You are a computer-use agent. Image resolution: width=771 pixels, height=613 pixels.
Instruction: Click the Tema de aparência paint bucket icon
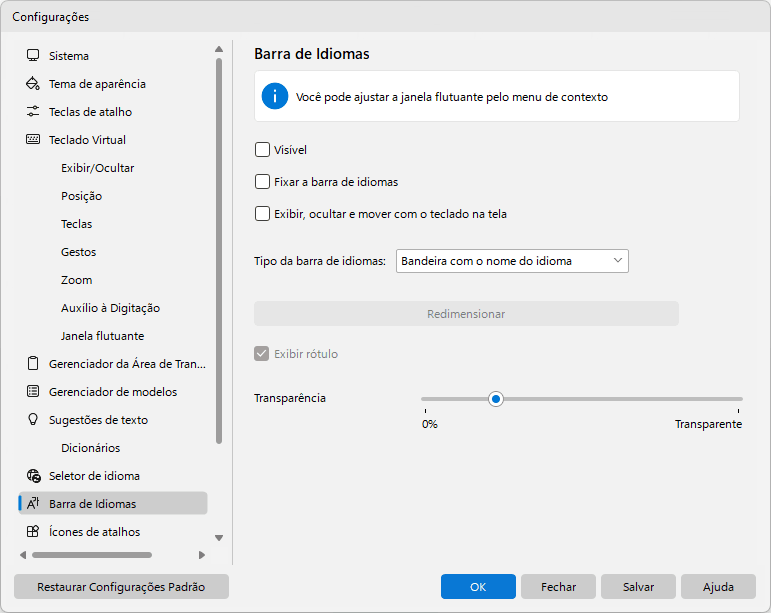33,84
